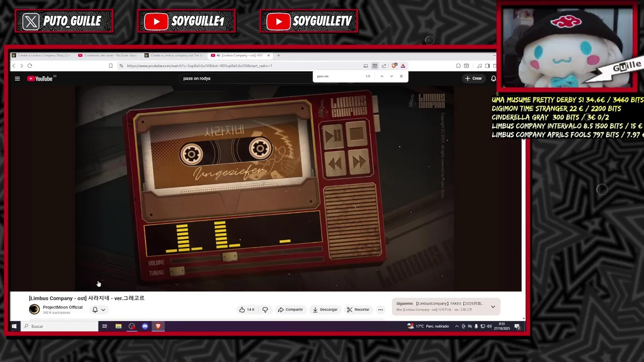644x362 pixels.
Task: Switch to Contenido del canal YouTube Studio tab
Action: (x=108, y=55)
